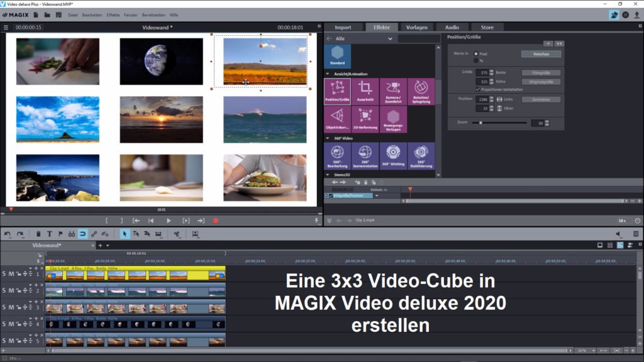The height and width of the screenshot is (362, 644).
Task: Click the undo arrow in timeline toolbar
Action: 8,234
